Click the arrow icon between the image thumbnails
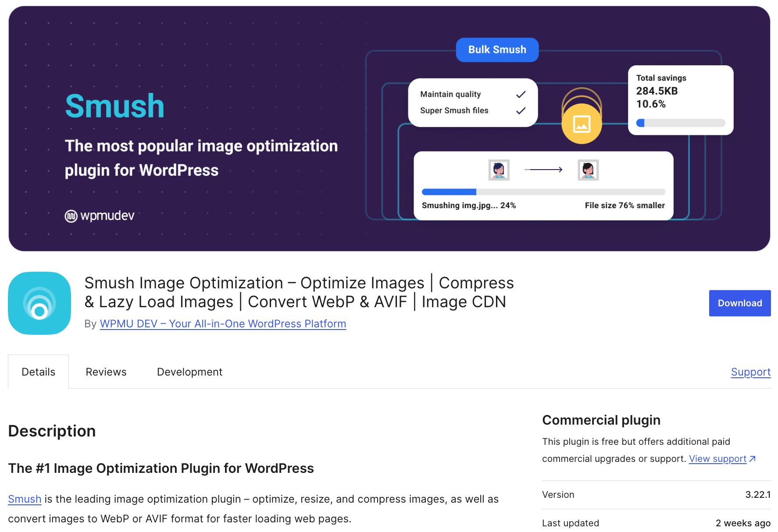Screen dimensions: 778x532 coord(543,170)
